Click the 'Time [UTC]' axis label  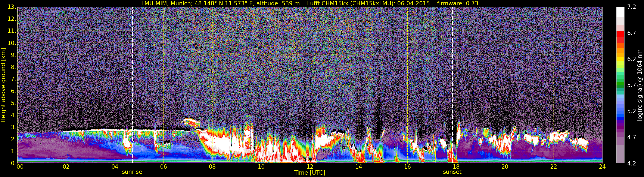[310, 173]
